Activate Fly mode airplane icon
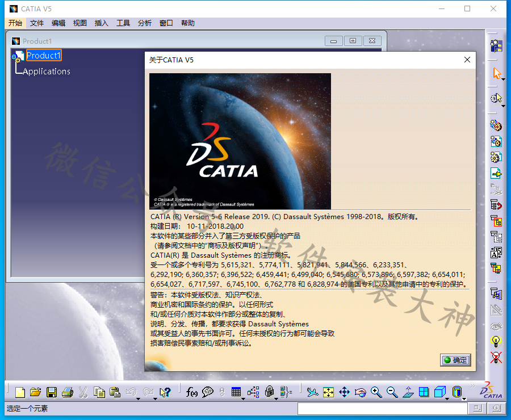Image resolution: width=511 pixels, height=420 pixels. tap(312, 392)
